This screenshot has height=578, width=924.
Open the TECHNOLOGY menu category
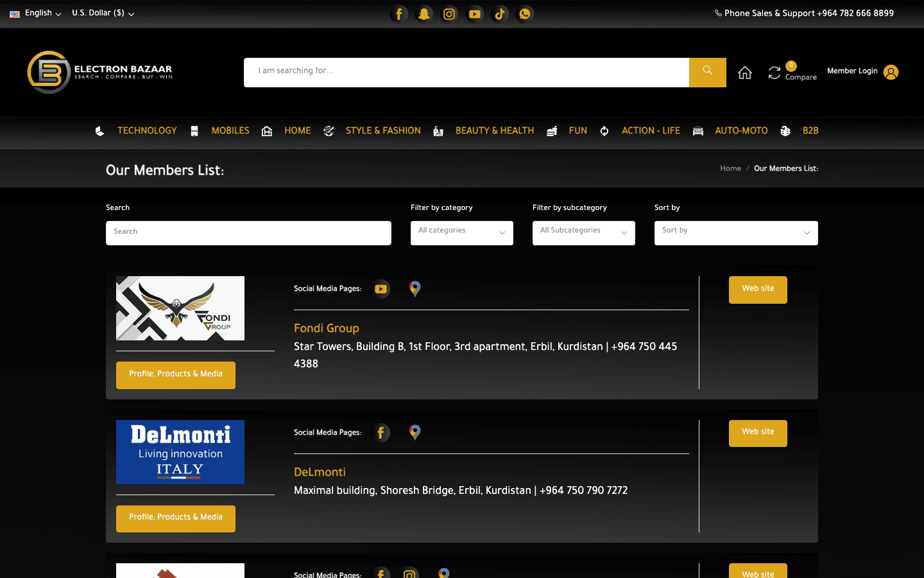pyautogui.click(x=147, y=131)
